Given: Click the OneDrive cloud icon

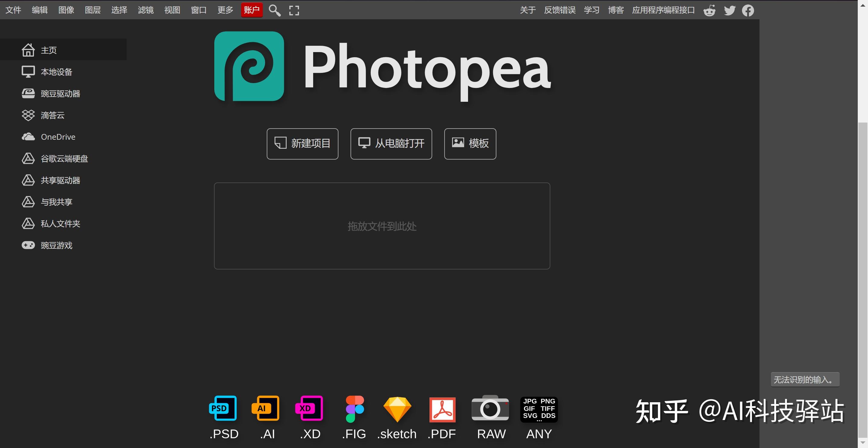Looking at the screenshot, I should coord(28,137).
